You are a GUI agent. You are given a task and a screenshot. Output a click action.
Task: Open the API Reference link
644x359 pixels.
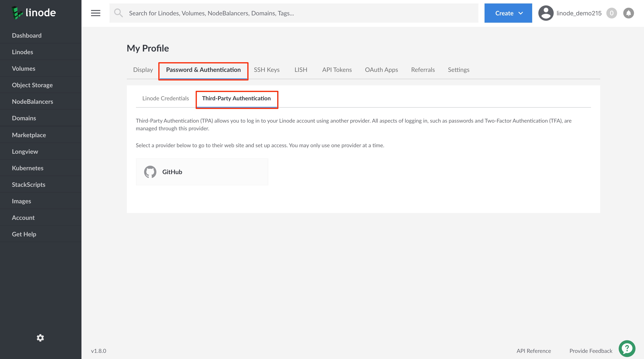click(534, 351)
